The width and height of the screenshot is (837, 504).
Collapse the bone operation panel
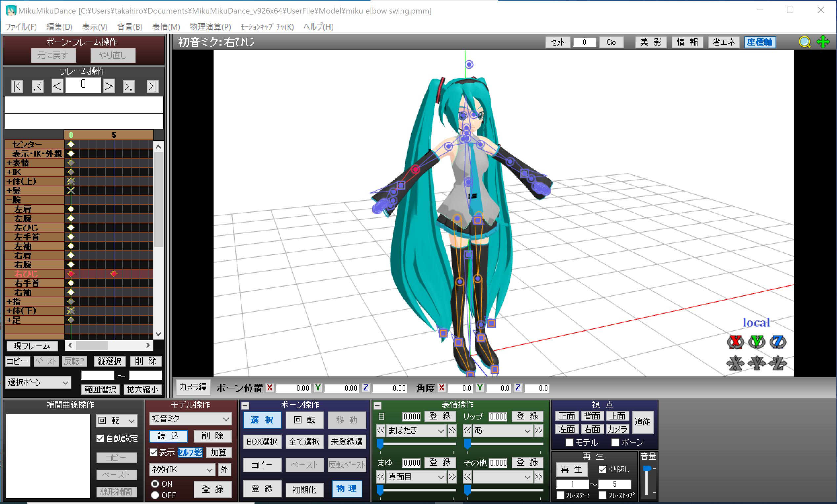(245, 405)
